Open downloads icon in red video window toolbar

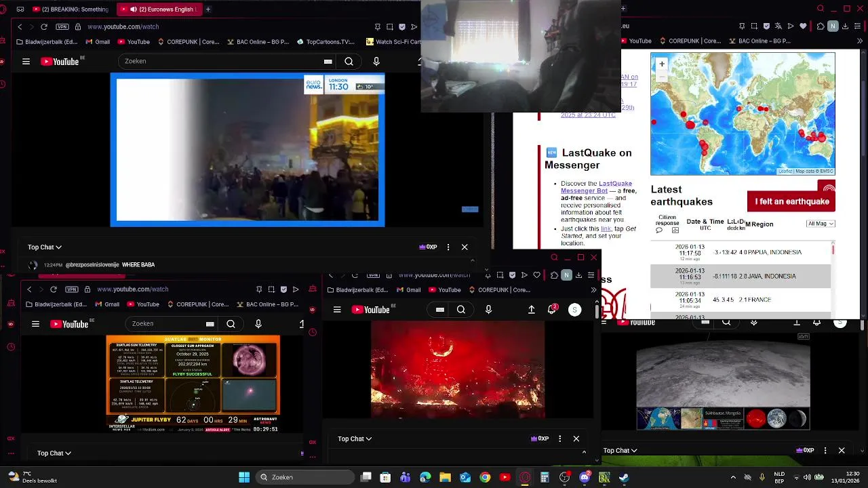click(x=578, y=275)
